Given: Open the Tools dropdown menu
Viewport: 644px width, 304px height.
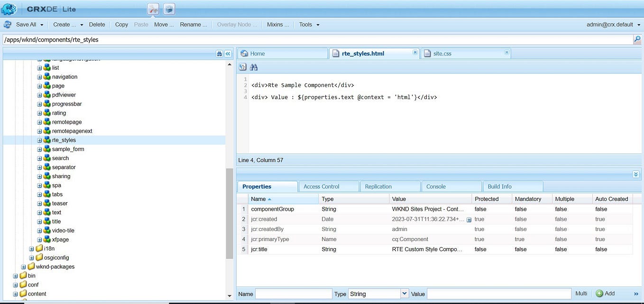Looking at the screenshot, I should (309, 25).
